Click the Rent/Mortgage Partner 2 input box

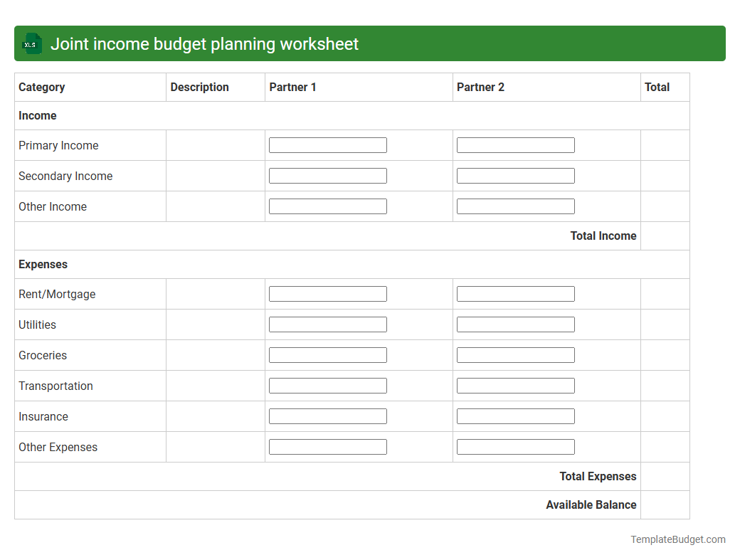tap(515, 293)
